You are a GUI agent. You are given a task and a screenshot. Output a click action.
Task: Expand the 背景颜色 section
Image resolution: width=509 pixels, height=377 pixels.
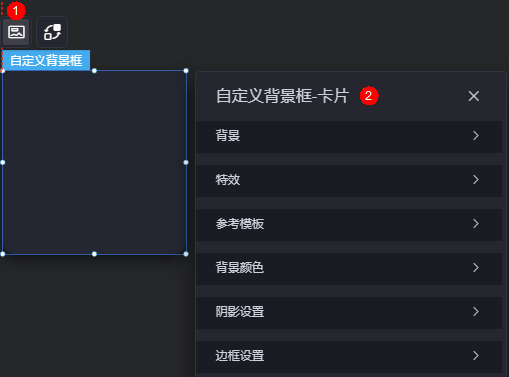point(349,268)
